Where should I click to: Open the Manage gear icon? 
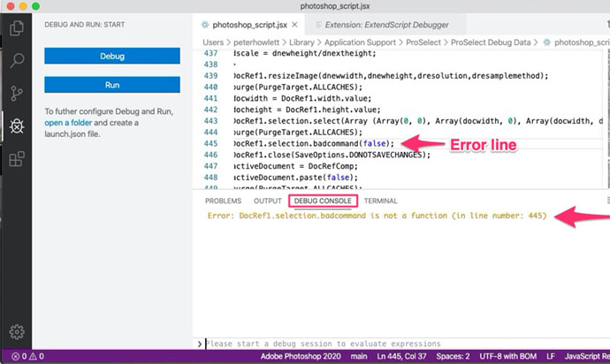[16, 331]
